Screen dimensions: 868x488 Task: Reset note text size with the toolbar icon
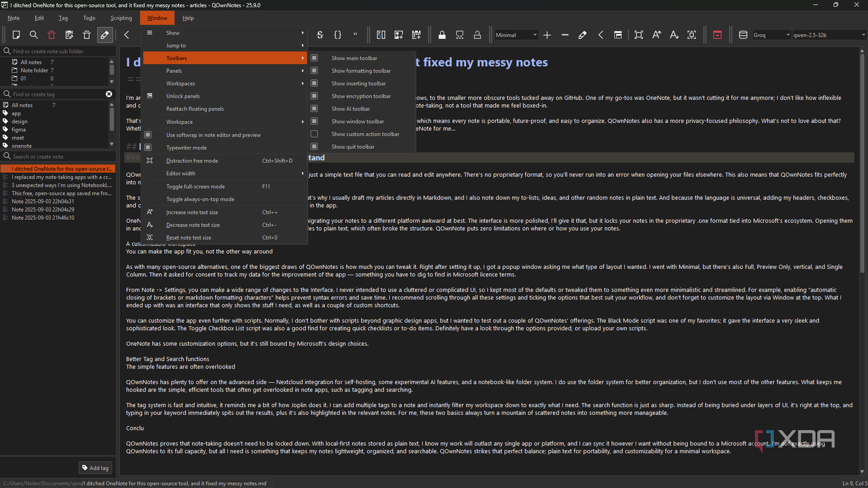click(x=692, y=35)
